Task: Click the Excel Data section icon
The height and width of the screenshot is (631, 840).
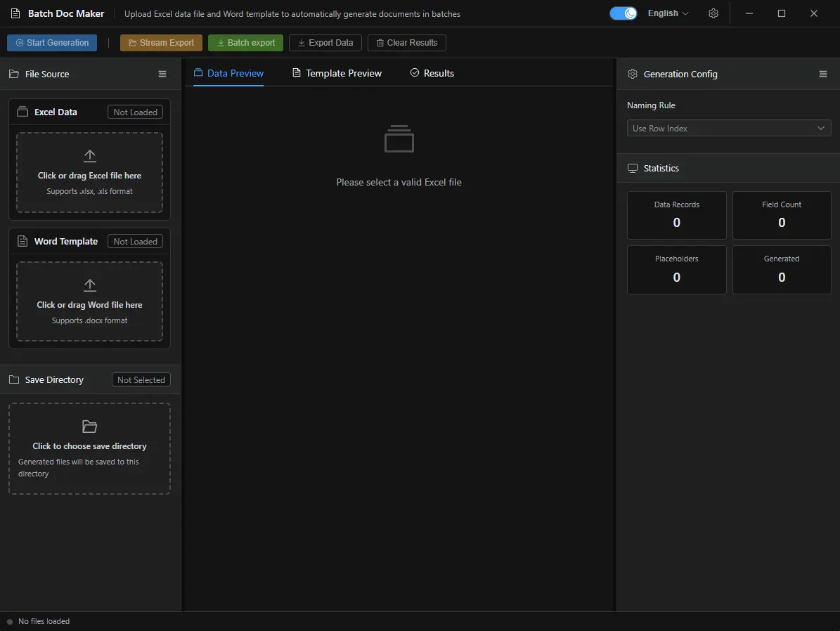Action: point(22,112)
